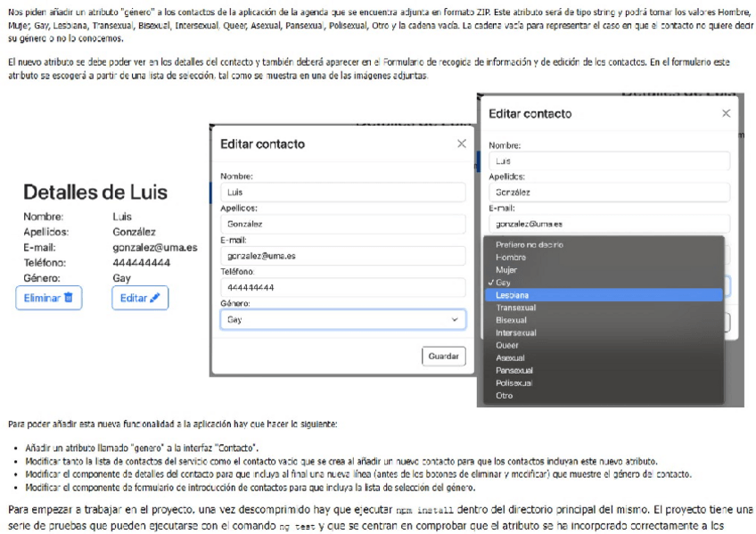Focus the Nombre field in right dialog
The image size is (756, 534).
coord(610,161)
